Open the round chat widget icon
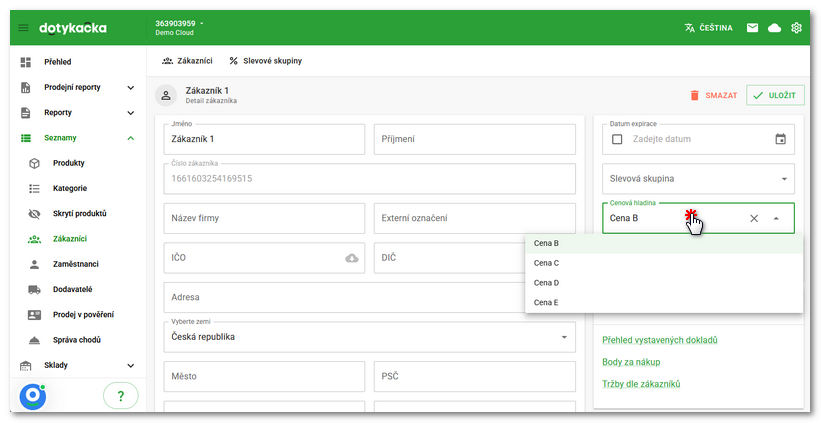 point(33,395)
